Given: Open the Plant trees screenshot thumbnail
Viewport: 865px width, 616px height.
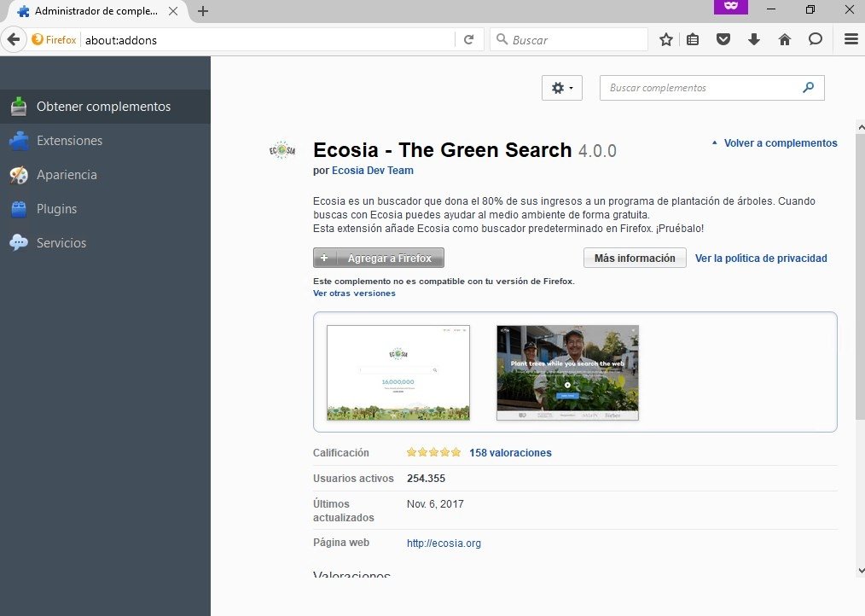Looking at the screenshot, I should (567, 373).
